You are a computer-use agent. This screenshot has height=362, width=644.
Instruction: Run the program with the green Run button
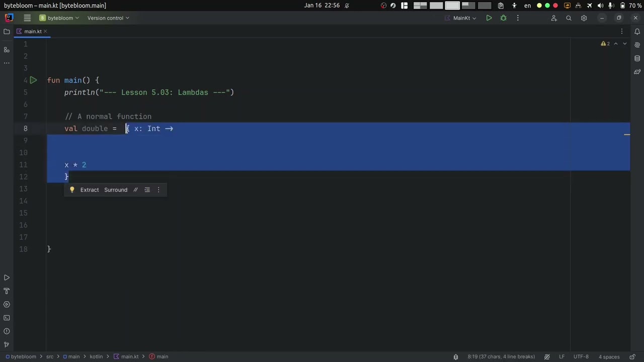(x=489, y=18)
